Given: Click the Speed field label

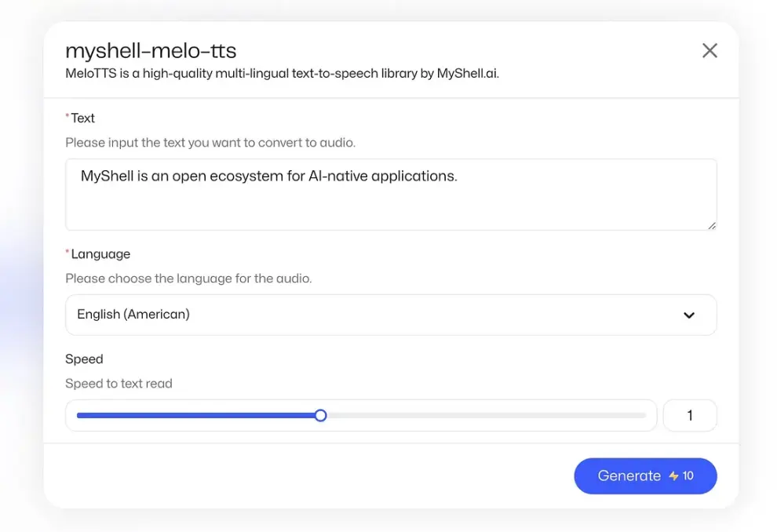Looking at the screenshot, I should pyautogui.click(x=84, y=359).
